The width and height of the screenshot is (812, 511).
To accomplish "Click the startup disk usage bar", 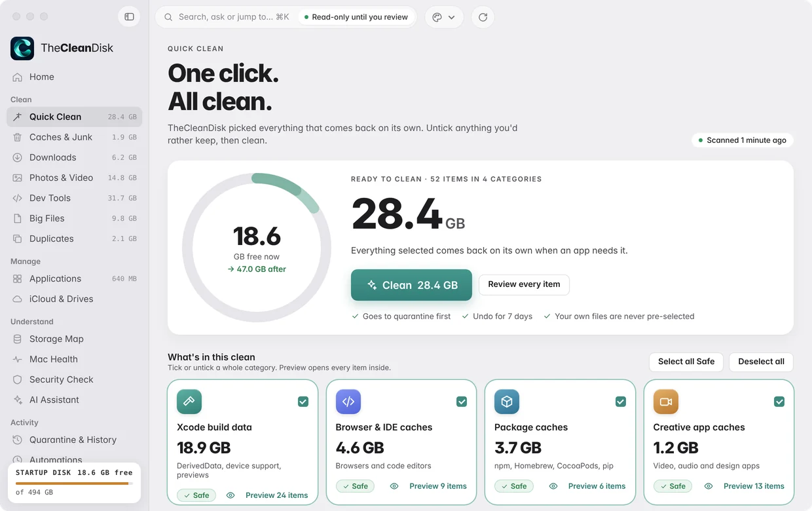I will coord(74,483).
